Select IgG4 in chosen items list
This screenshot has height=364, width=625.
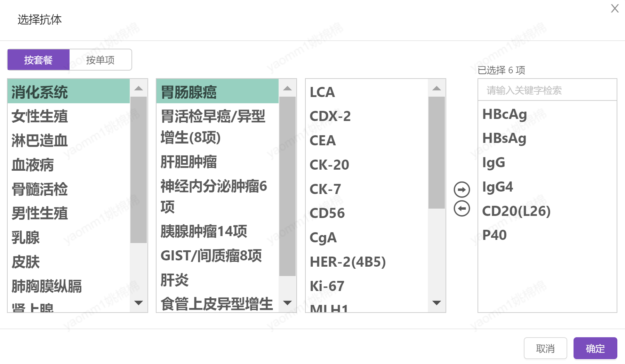tap(497, 187)
